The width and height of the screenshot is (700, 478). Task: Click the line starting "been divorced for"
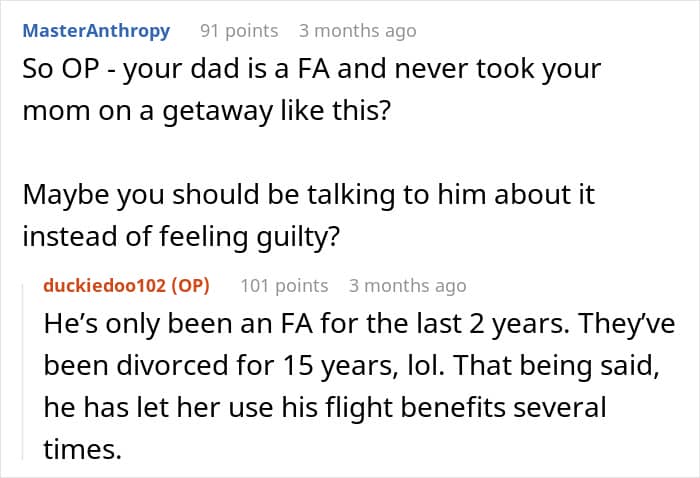click(351, 366)
